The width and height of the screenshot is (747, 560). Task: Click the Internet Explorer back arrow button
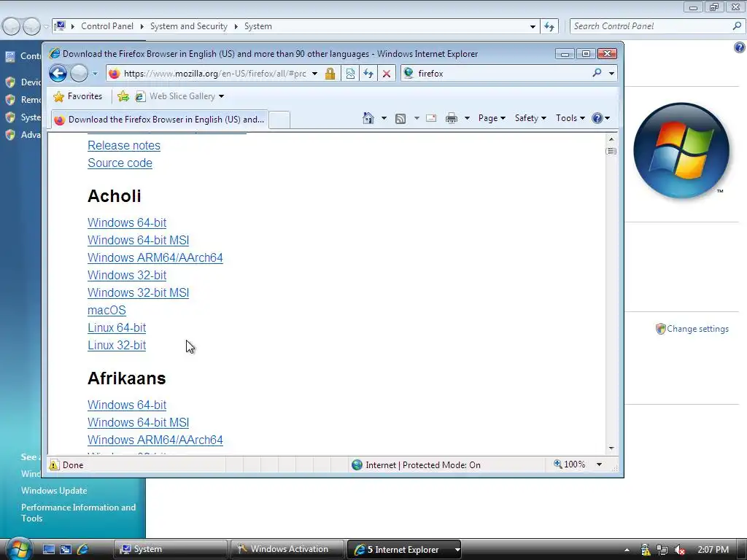tap(58, 74)
